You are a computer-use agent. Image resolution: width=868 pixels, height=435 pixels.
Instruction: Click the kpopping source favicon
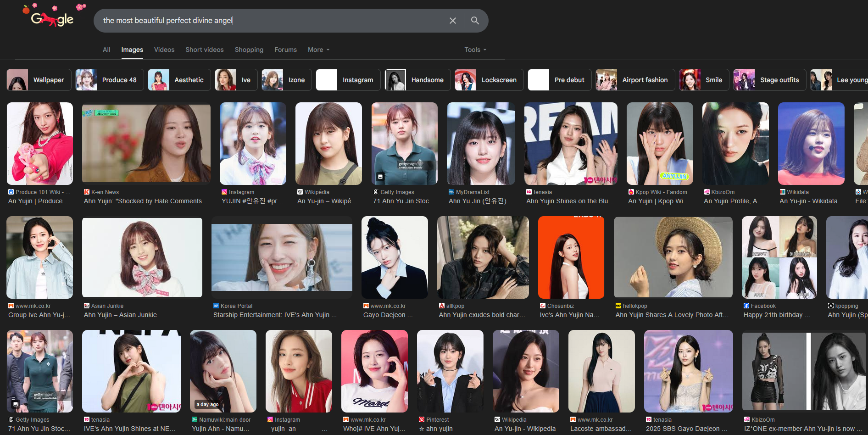(x=831, y=306)
